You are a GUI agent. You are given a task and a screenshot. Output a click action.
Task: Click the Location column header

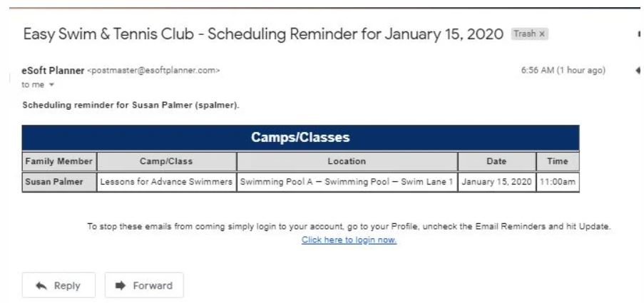[x=347, y=162]
